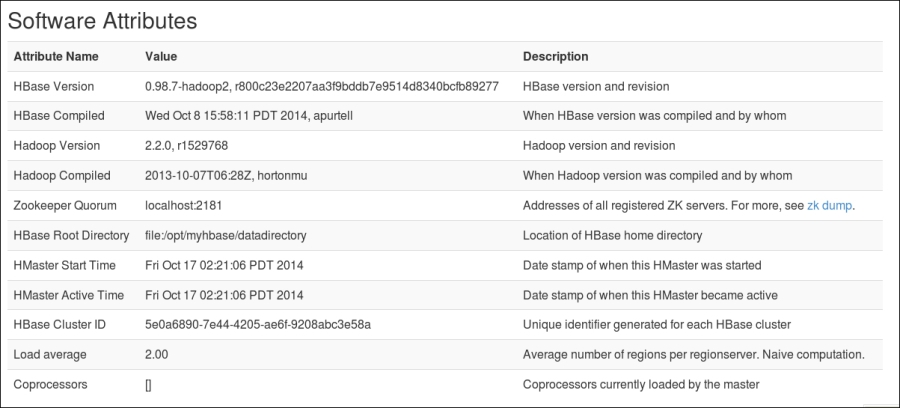The image size is (900, 408).
Task: Click the HBase Root Directory file path
Action: 226,235
